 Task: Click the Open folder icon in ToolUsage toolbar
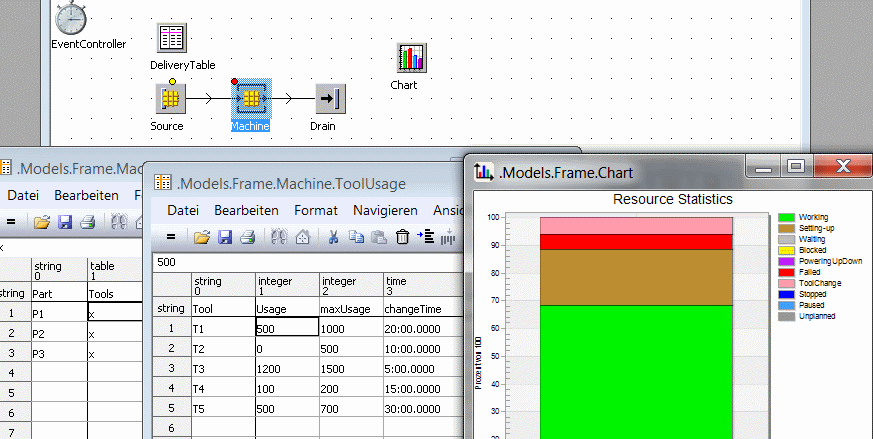coord(202,237)
